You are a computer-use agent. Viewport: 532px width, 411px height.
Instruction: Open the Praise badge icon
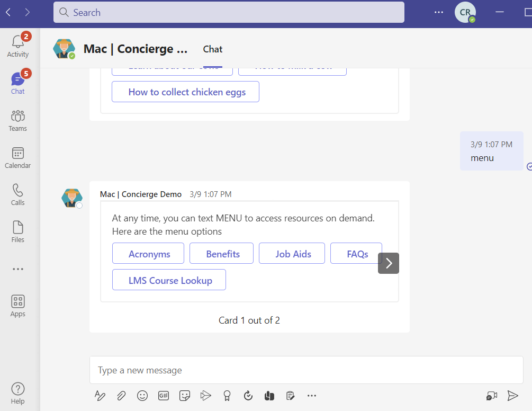(x=227, y=396)
